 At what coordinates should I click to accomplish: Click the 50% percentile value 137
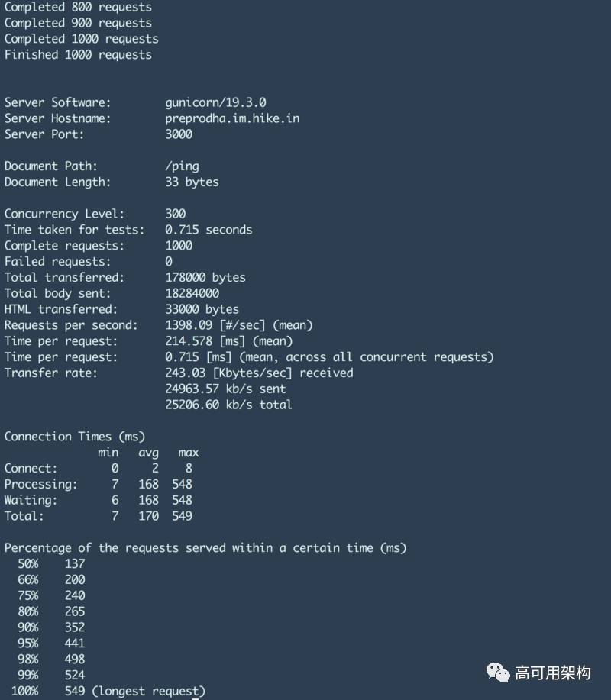[75, 563]
